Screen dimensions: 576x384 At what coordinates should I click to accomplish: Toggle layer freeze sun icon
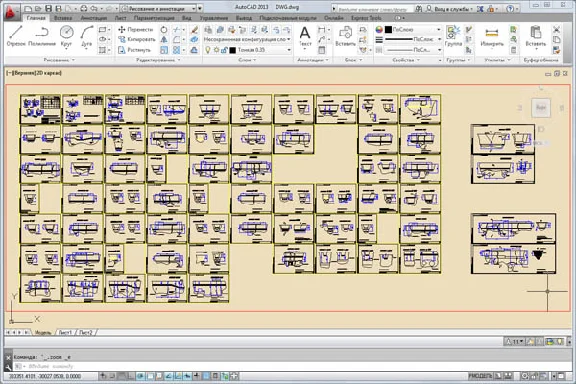point(216,50)
